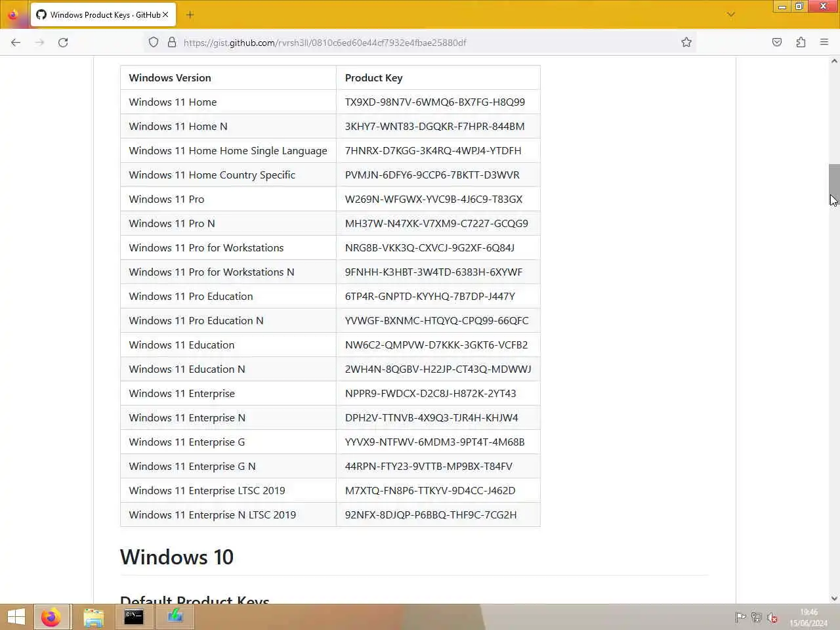This screenshot has height=630, width=840.
Task: Open File Explorer from the taskbar
Action: pyautogui.click(x=94, y=617)
